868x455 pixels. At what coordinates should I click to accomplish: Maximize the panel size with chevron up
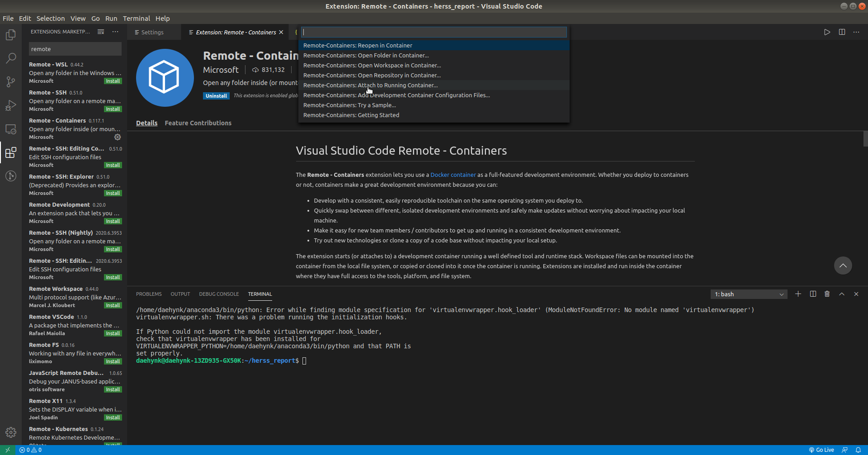pyautogui.click(x=842, y=294)
